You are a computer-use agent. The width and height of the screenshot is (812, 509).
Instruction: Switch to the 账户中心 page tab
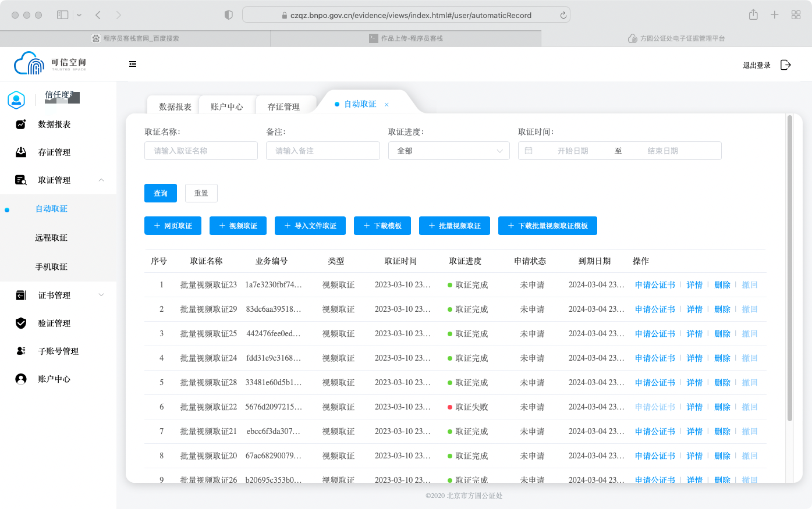[226, 106]
